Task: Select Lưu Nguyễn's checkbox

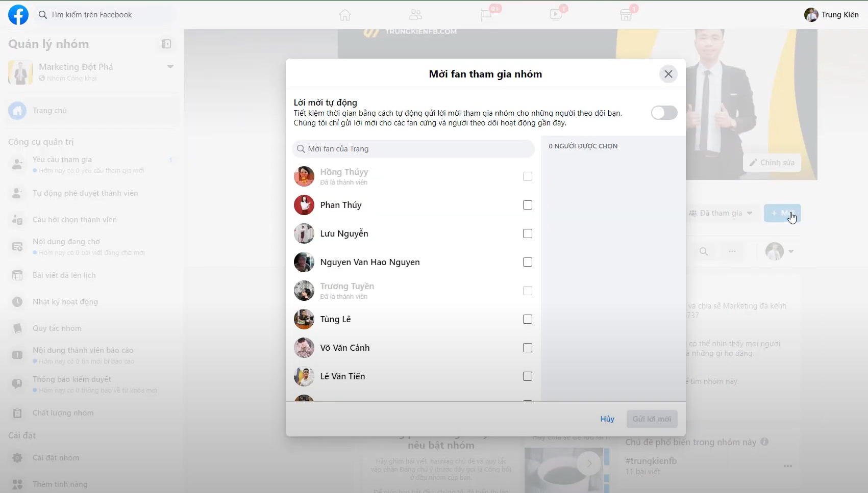Action: tap(528, 233)
